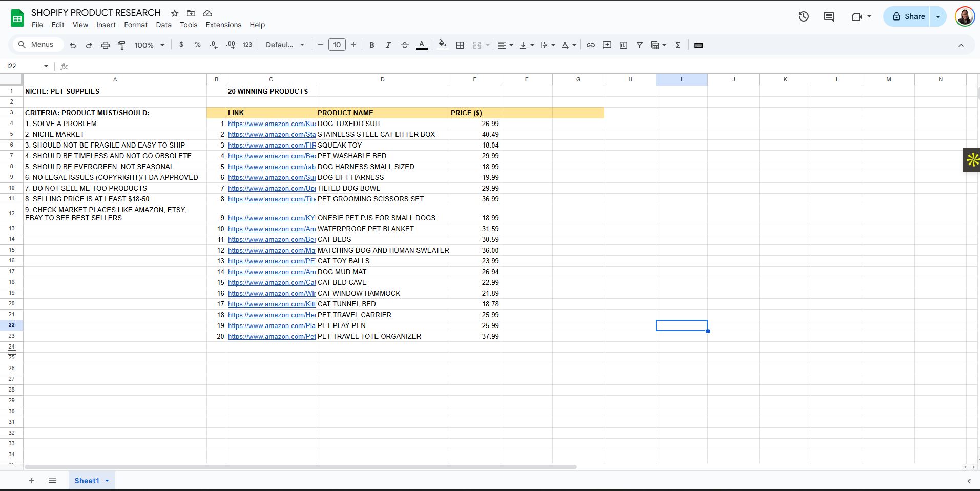The height and width of the screenshot is (491, 980).
Task: Insert a link from the toolbar
Action: coord(591,45)
